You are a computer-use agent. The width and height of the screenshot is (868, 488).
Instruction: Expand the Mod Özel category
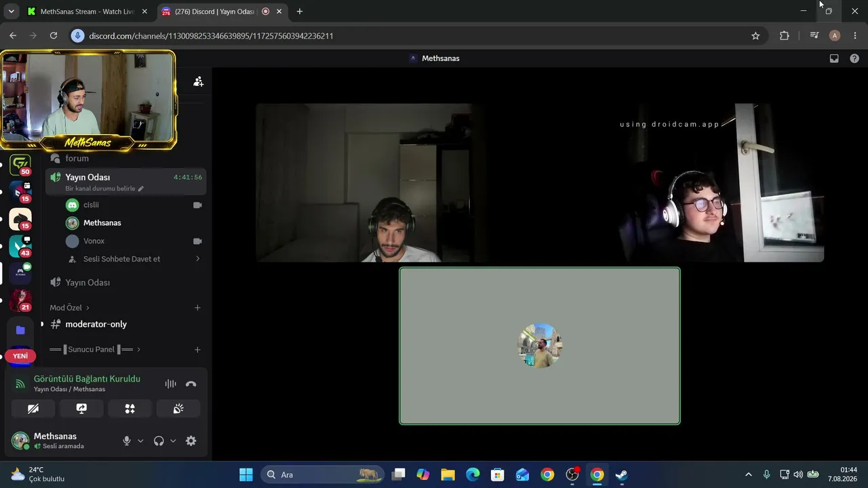(69, 308)
